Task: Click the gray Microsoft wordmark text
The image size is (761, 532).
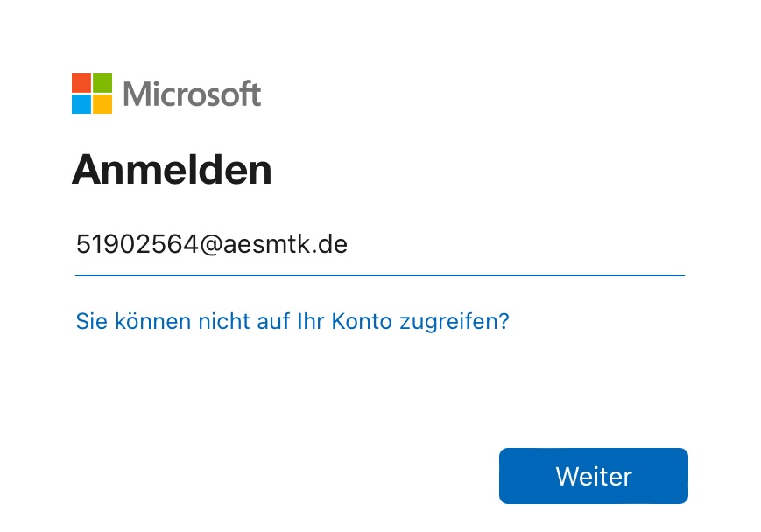Action: coord(193,94)
